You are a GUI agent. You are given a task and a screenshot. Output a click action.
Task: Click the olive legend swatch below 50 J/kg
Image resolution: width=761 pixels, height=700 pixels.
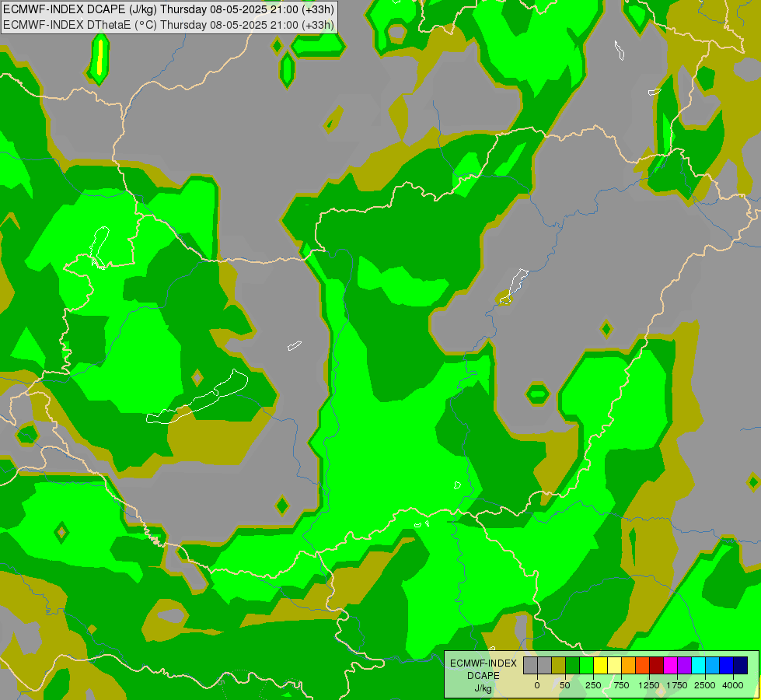(x=559, y=665)
